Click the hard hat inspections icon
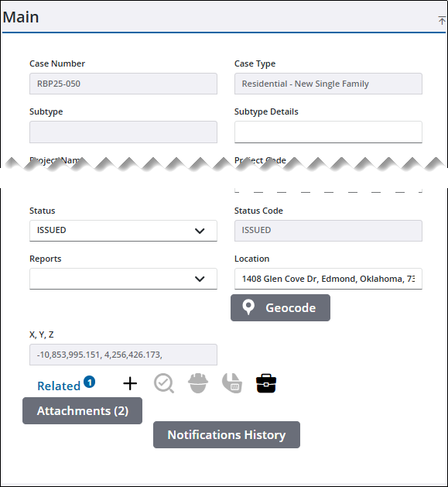The height and width of the screenshot is (487, 448). click(198, 383)
